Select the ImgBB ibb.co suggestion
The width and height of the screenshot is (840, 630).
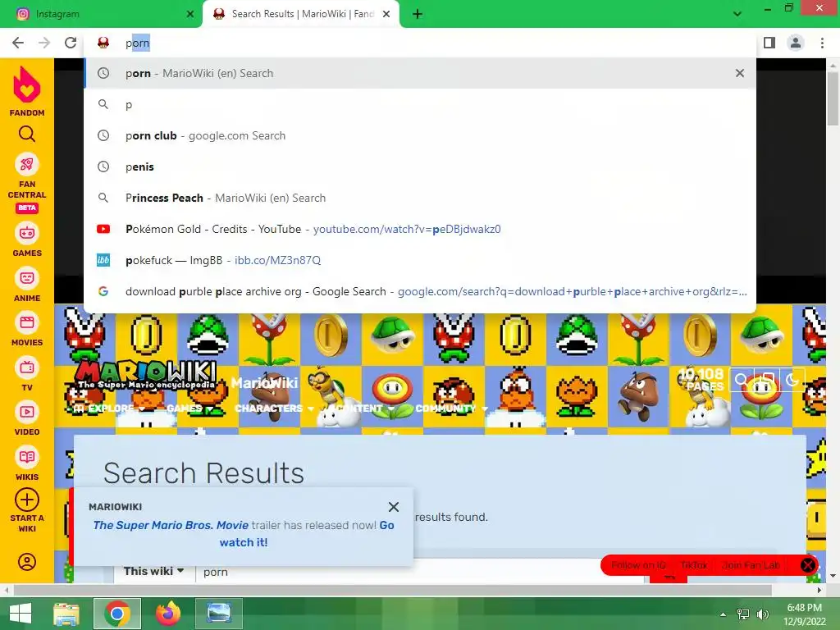click(x=420, y=260)
